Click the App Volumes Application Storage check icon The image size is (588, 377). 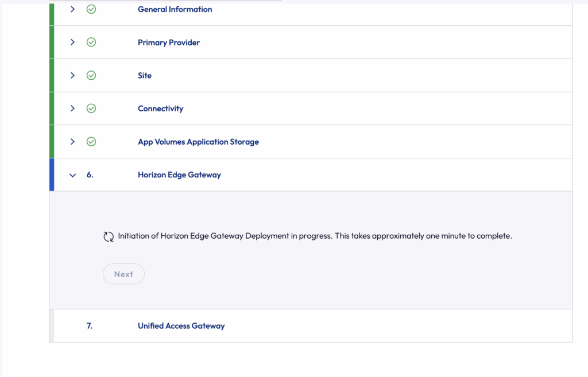(91, 142)
